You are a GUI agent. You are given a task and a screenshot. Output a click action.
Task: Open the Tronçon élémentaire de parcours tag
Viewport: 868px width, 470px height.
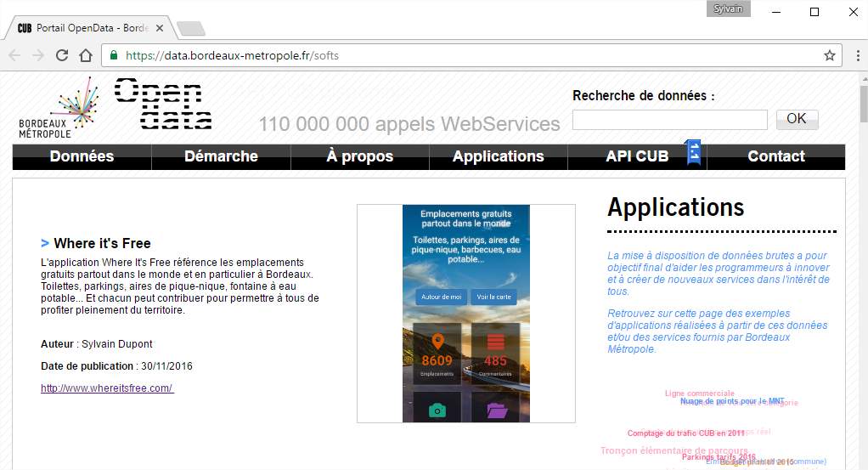[674, 450]
